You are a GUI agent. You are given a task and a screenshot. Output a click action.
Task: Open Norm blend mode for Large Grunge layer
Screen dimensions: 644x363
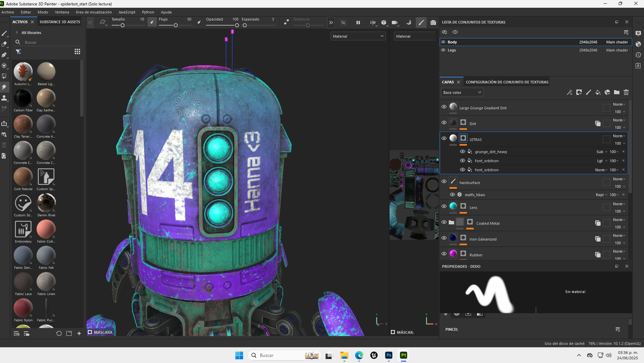[619, 104]
